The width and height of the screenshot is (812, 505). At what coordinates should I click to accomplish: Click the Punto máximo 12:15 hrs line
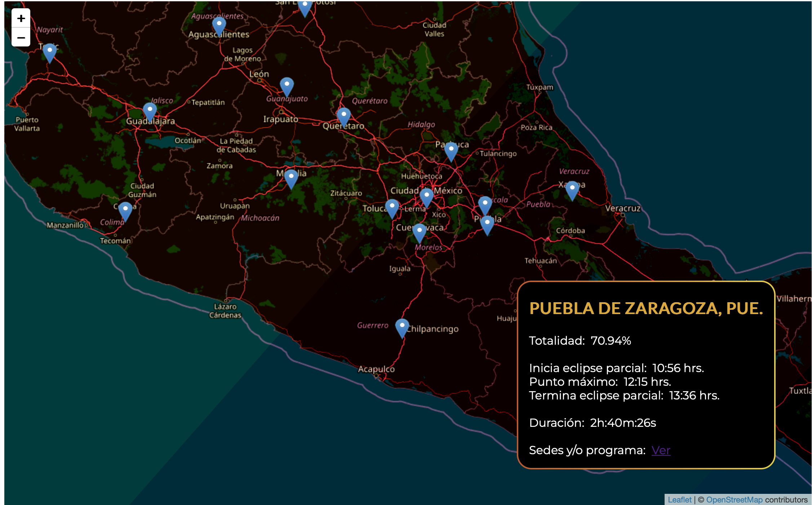[x=600, y=382]
